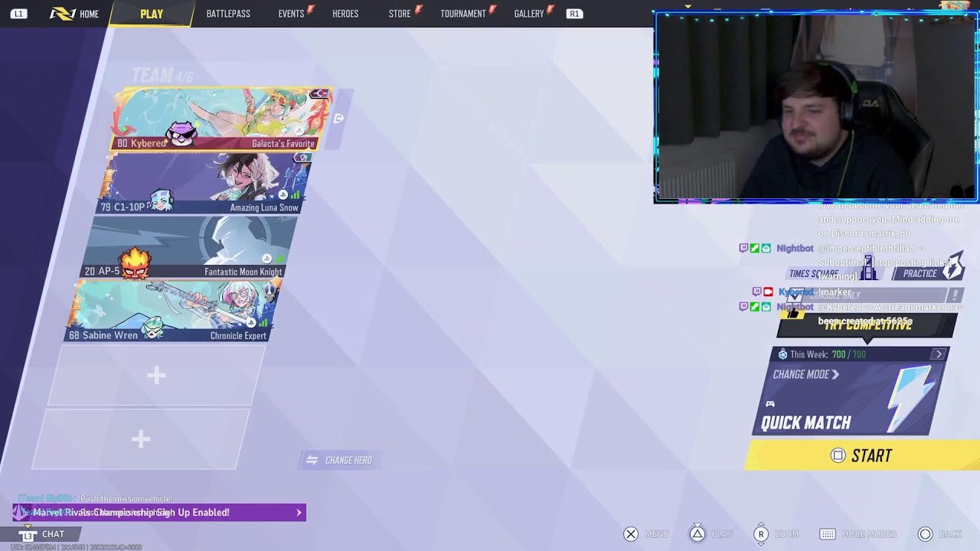Open the GALLERY tab
This screenshot has height=551, width=980.
529,14
